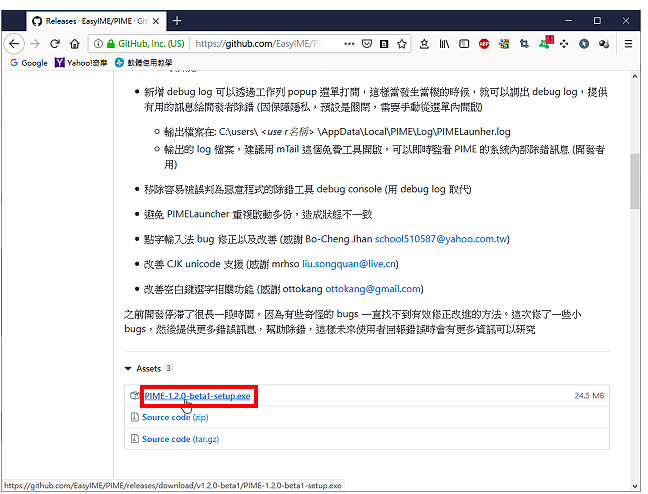Click the scrollbar down arrow

[x=635, y=486]
